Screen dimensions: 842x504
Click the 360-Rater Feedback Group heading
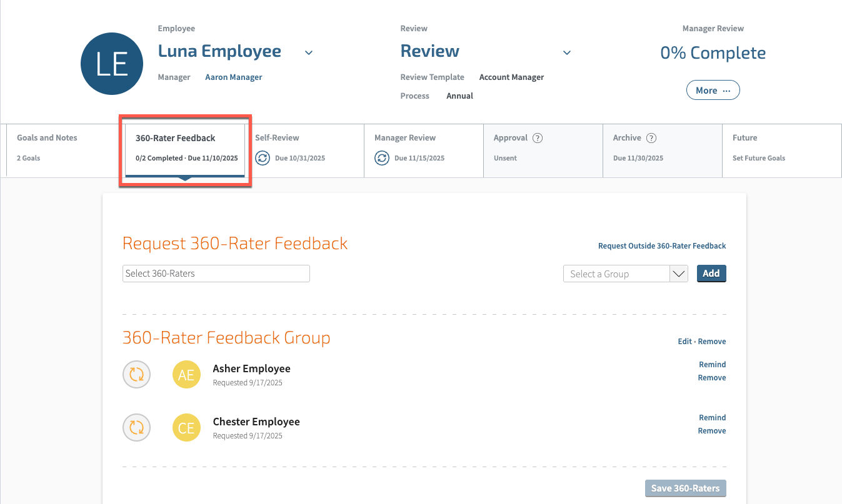[x=226, y=338]
